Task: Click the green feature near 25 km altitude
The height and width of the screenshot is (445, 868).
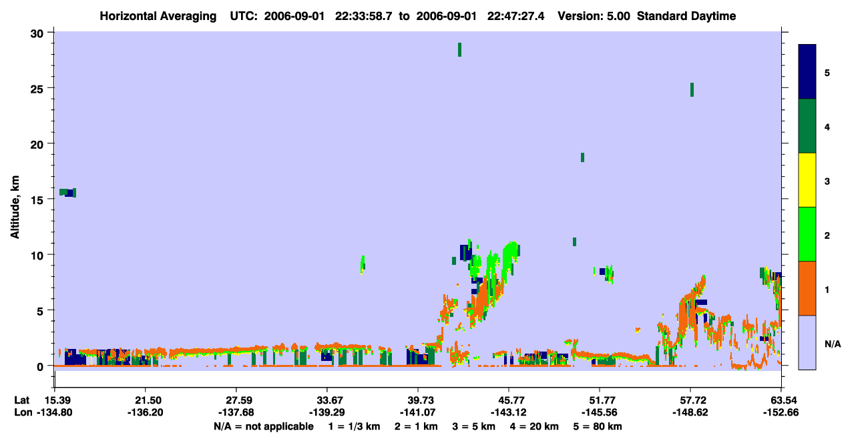Action: [692, 89]
